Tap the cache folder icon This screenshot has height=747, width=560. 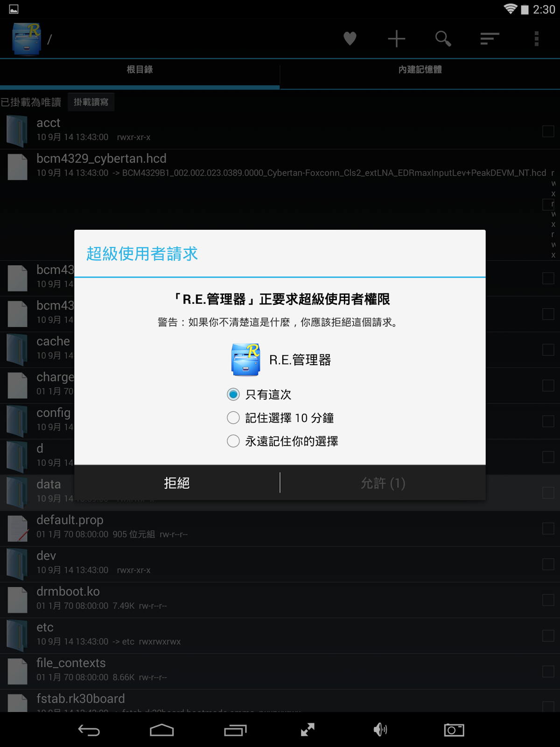tap(17, 349)
